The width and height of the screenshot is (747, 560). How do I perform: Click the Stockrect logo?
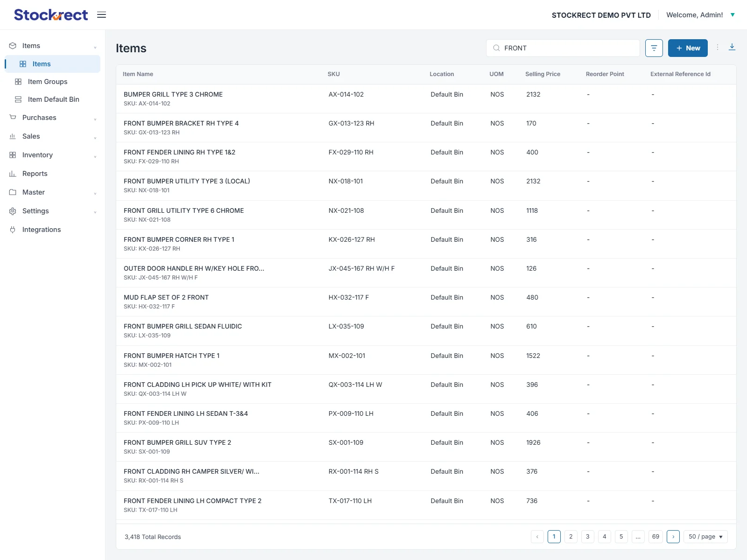[51, 15]
